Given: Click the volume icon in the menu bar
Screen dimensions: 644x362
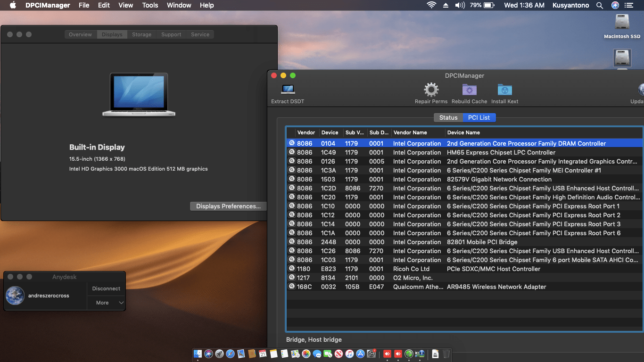Looking at the screenshot, I should 460,5.
